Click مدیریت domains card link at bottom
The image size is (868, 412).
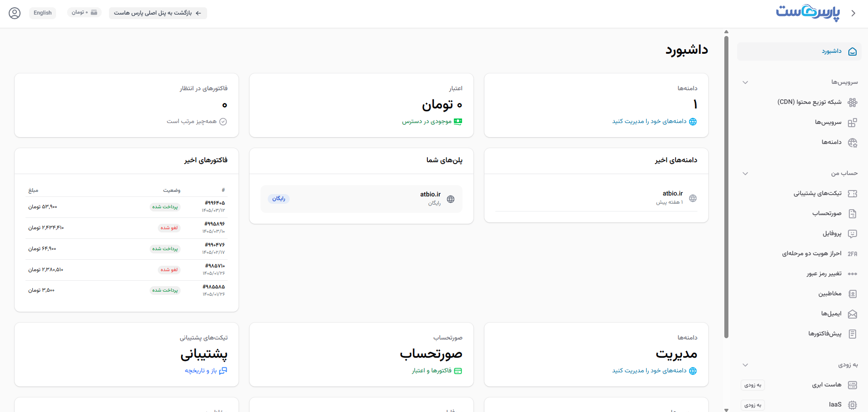pyautogui.click(x=649, y=371)
